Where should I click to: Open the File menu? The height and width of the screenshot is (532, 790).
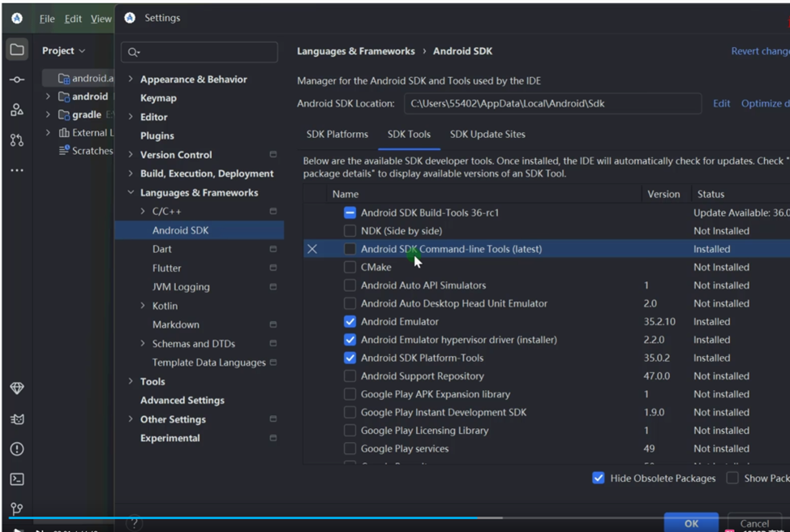tap(47, 19)
